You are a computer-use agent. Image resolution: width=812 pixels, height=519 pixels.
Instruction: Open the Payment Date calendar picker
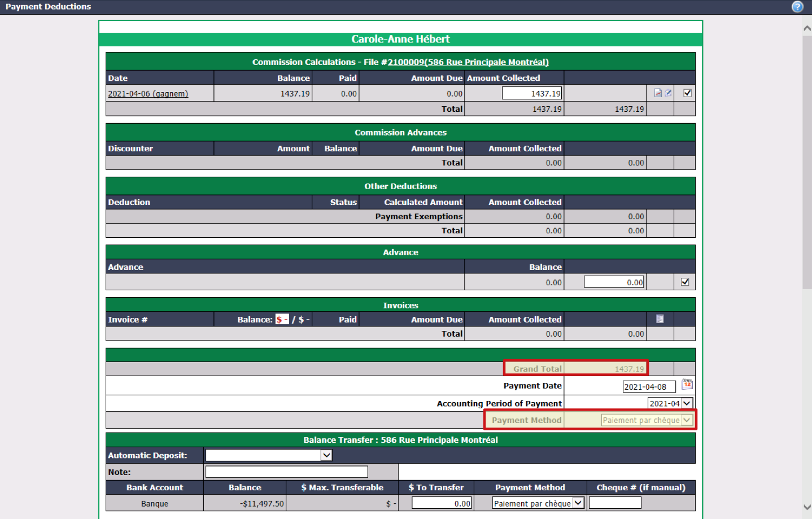(687, 385)
